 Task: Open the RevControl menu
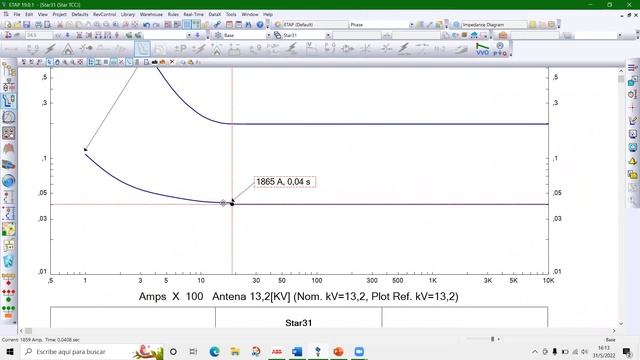pos(104,14)
